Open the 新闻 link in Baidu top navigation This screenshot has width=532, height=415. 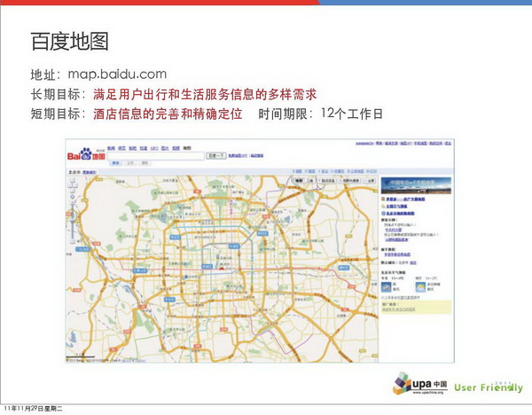(x=112, y=148)
